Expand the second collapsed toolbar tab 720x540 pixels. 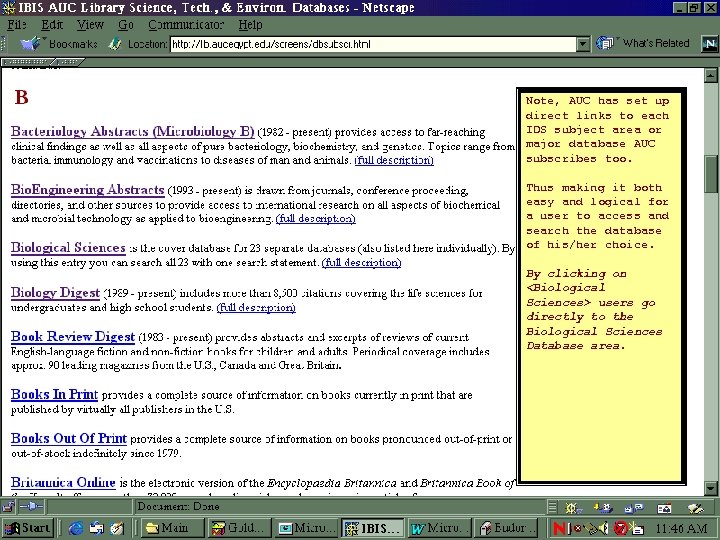point(69,62)
